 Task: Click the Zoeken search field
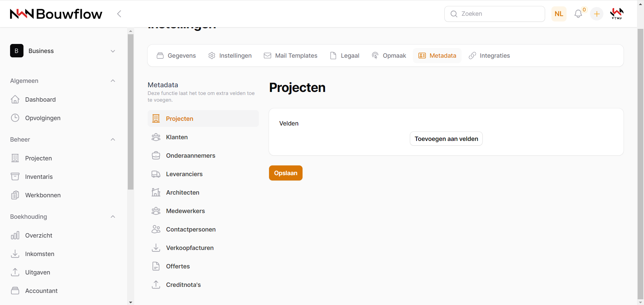(x=495, y=14)
